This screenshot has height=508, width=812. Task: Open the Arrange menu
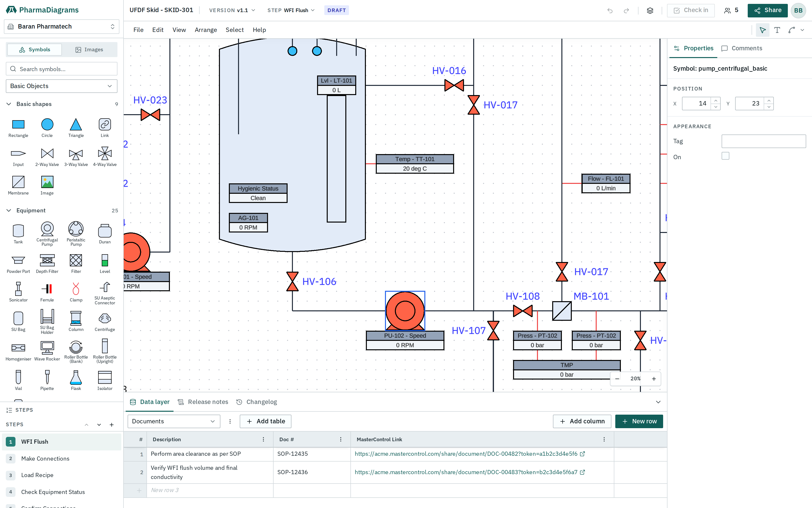coord(206,30)
